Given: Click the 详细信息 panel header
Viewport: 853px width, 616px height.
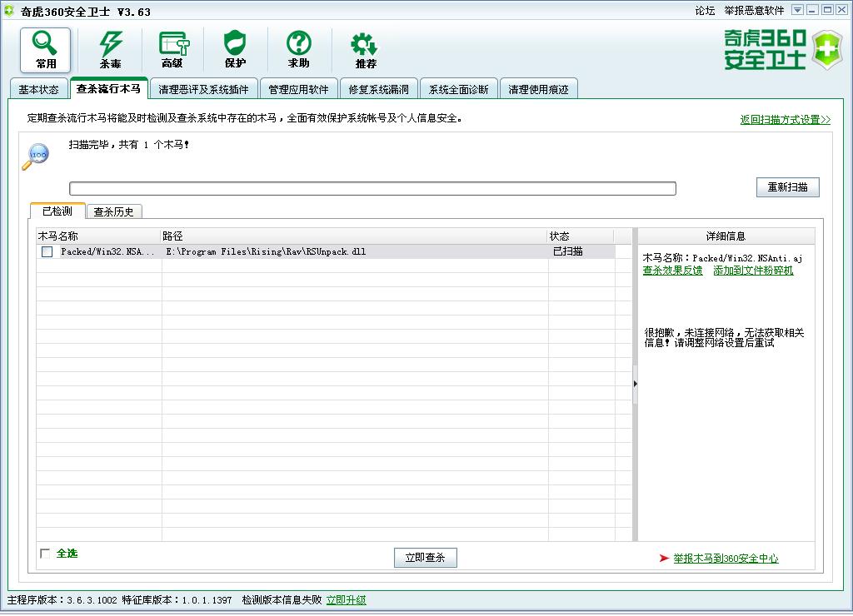Looking at the screenshot, I should [726, 236].
